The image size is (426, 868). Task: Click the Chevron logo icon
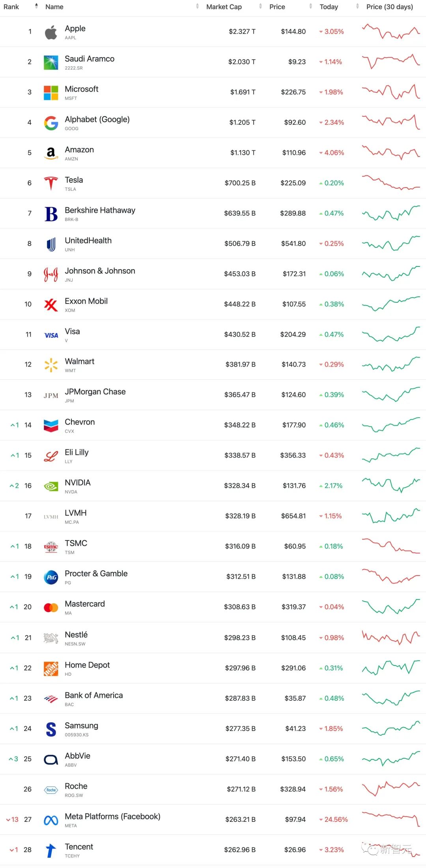[51, 426]
